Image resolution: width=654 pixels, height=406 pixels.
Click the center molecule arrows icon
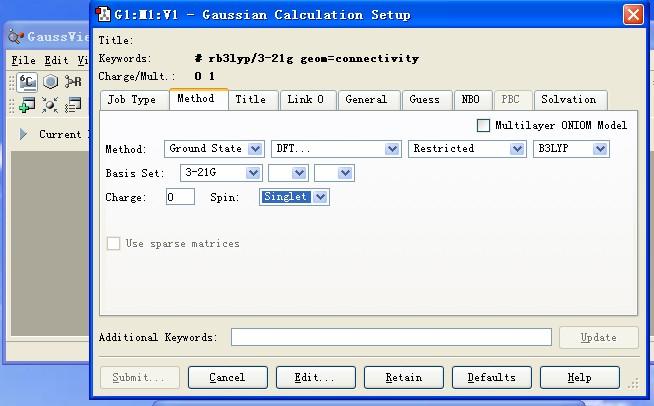coord(50,105)
